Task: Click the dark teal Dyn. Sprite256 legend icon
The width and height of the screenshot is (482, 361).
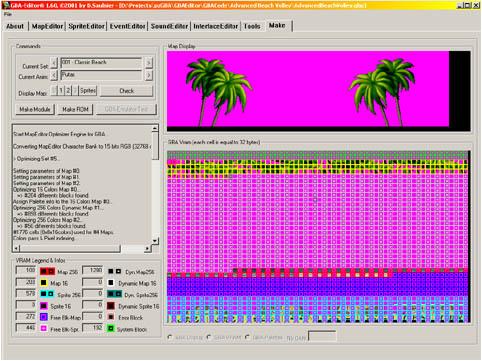Action: [114, 294]
